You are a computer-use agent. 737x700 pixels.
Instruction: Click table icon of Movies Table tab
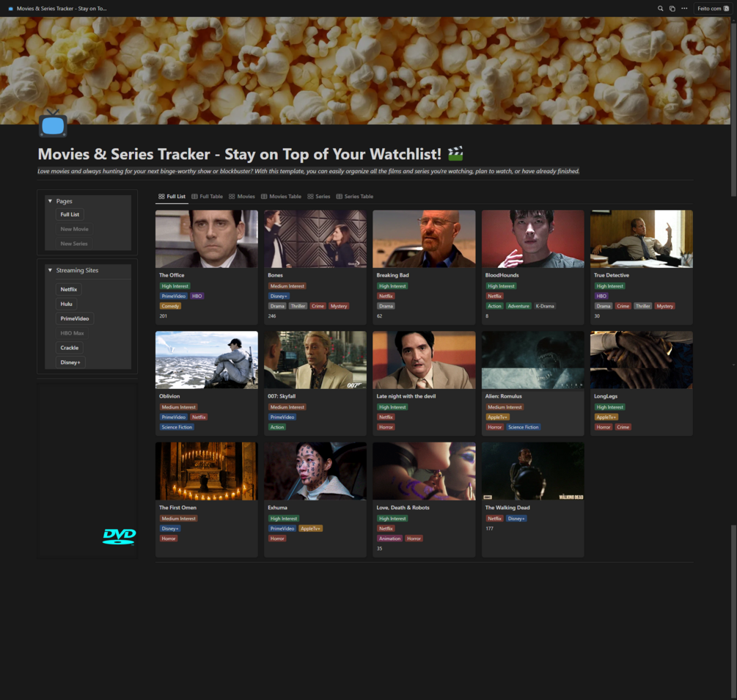[x=264, y=196]
